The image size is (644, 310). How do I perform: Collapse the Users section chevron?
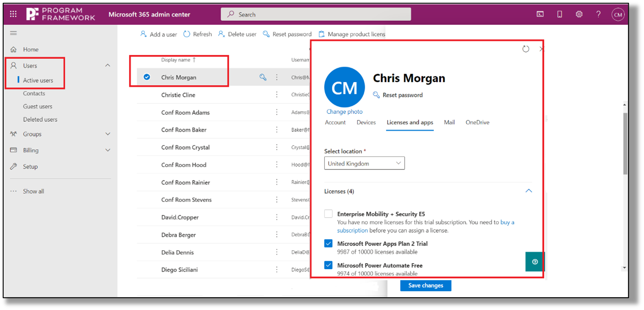tap(107, 66)
